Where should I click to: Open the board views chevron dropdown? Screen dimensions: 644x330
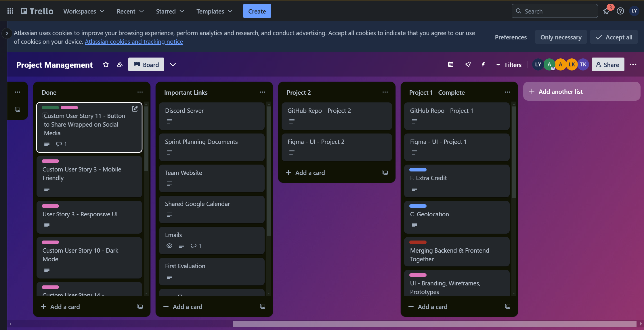point(173,64)
